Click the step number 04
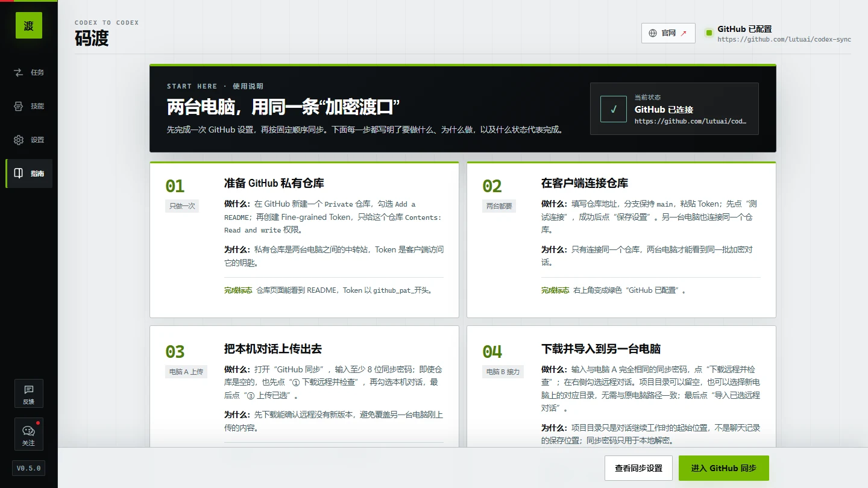The height and width of the screenshot is (488, 868). coord(492,352)
